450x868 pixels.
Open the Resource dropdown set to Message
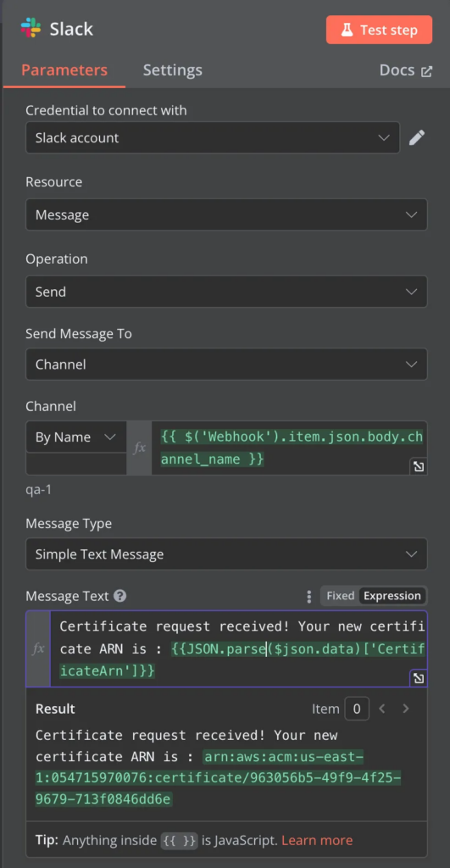pos(226,214)
